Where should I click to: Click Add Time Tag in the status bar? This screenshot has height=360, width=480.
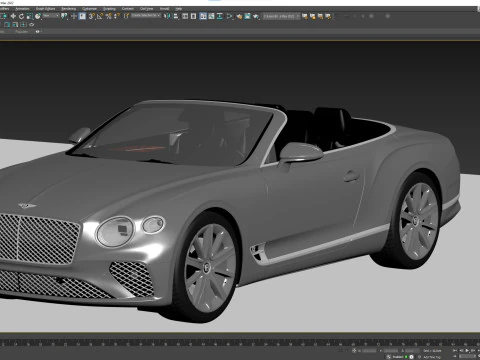tap(432, 357)
